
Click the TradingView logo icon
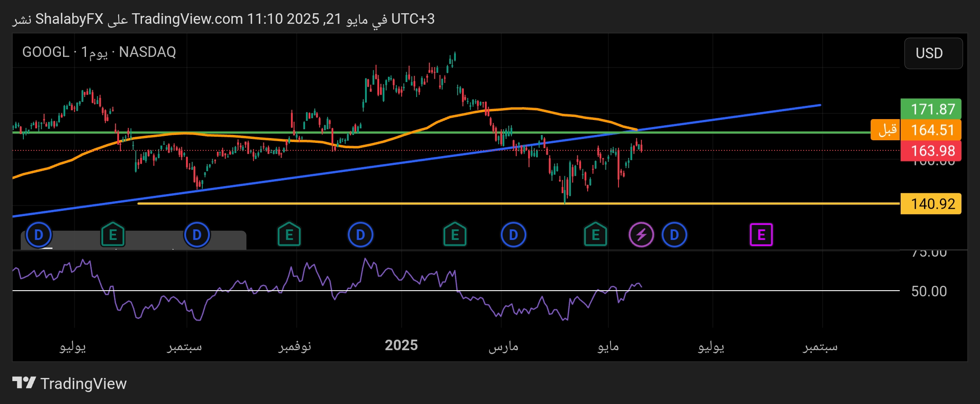(x=24, y=383)
